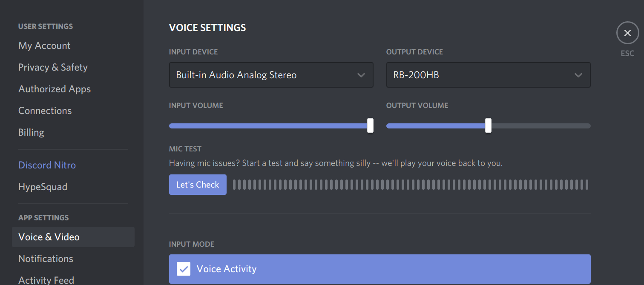Expand the Output Device dropdown arrow
The image size is (644, 285).
click(578, 75)
